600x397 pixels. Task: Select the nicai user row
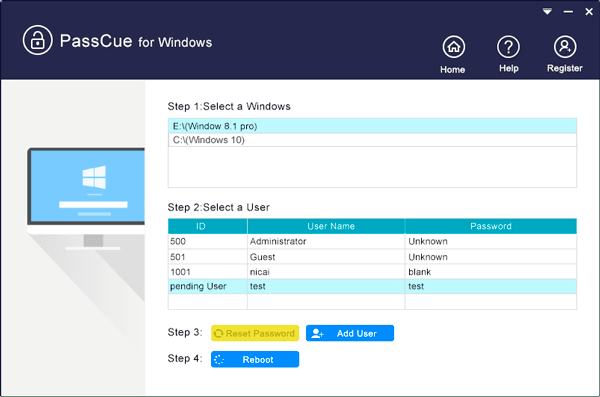point(372,272)
